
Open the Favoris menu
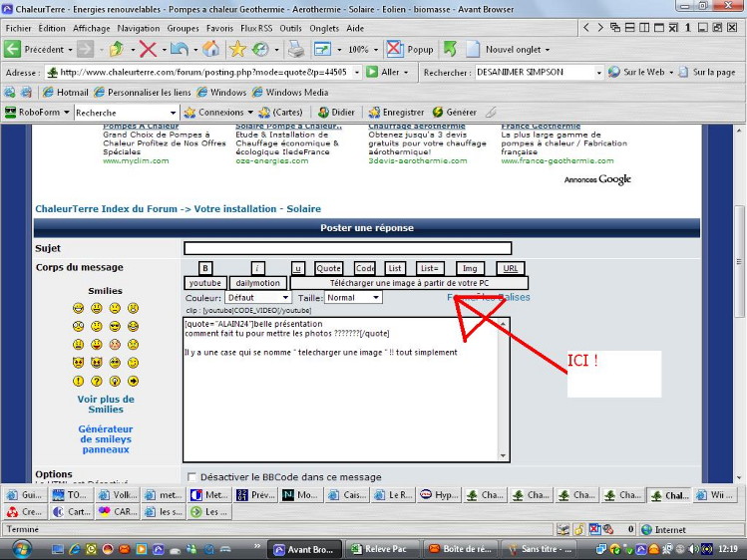(219, 29)
